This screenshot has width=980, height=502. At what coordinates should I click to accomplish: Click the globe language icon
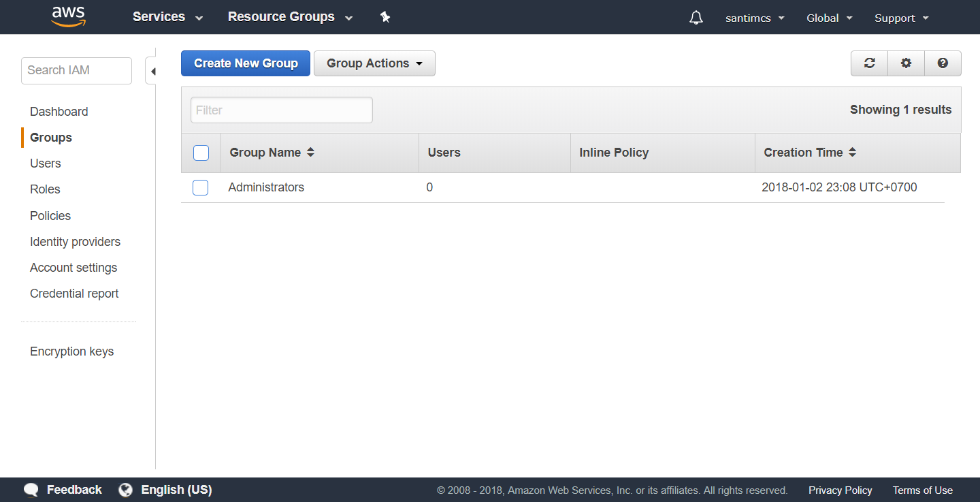[x=125, y=490]
